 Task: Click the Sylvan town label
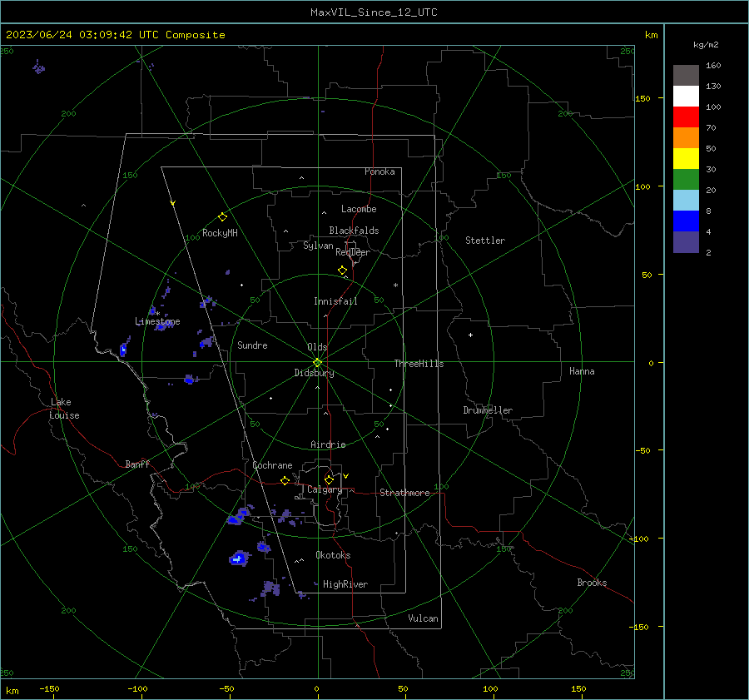click(318, 246)
